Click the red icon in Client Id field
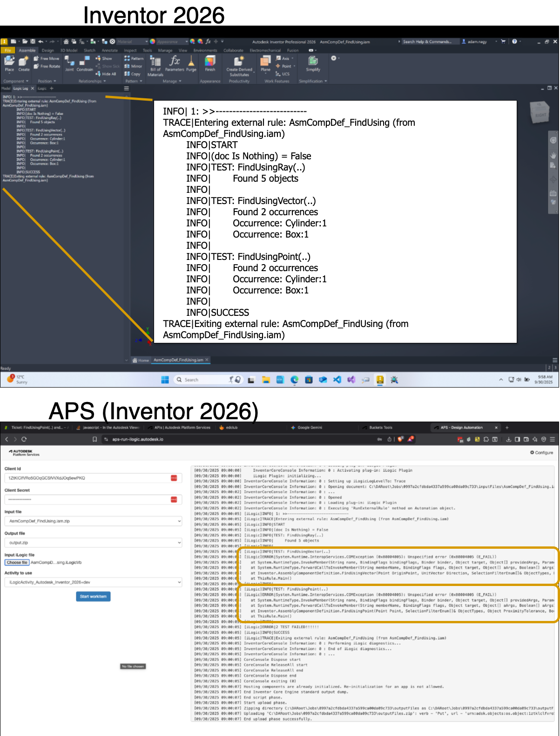The height and width of the screenshot is (736, 560). tap(174, 478)
